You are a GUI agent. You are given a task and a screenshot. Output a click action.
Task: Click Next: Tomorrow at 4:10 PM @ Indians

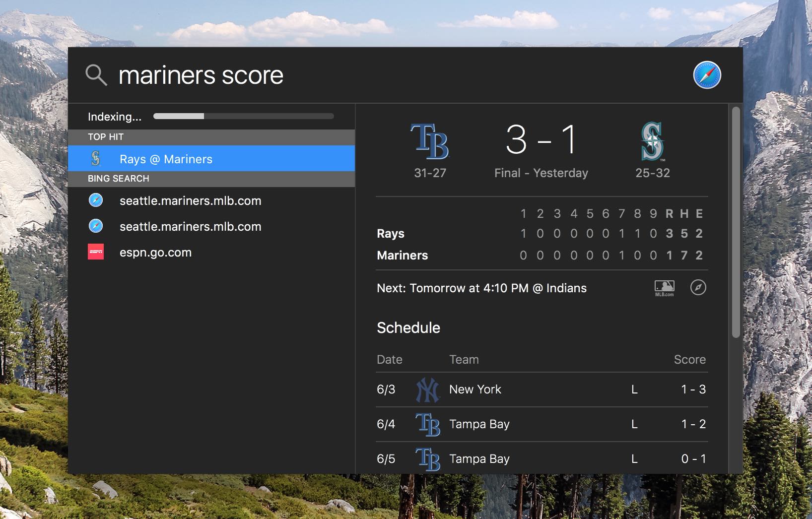coord(481,288)
